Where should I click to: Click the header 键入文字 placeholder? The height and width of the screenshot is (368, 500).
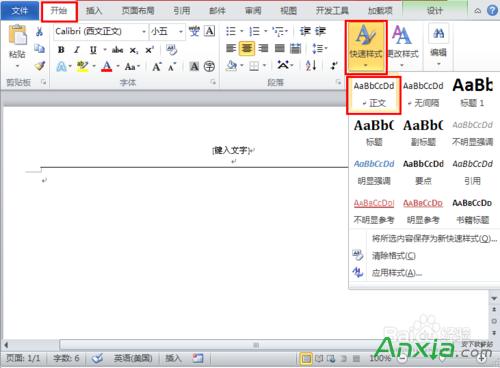(x=231, y=150)
